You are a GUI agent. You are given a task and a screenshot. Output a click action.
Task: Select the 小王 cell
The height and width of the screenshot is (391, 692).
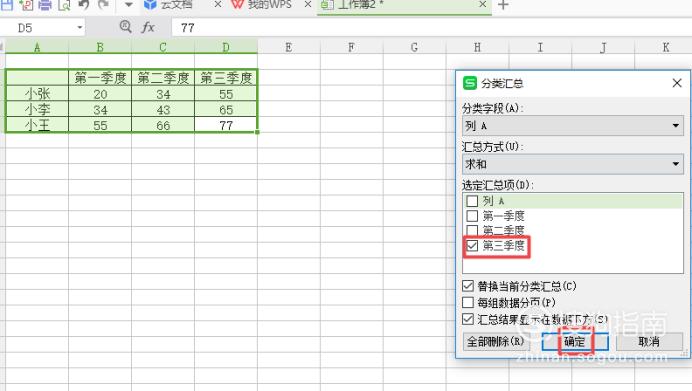tap(37, 125)
